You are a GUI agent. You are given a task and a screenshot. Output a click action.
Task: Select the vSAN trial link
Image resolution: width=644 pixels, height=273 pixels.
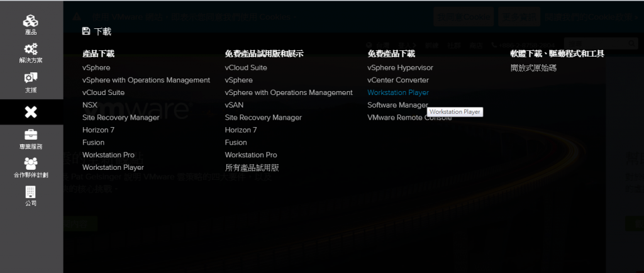[234, 105]
